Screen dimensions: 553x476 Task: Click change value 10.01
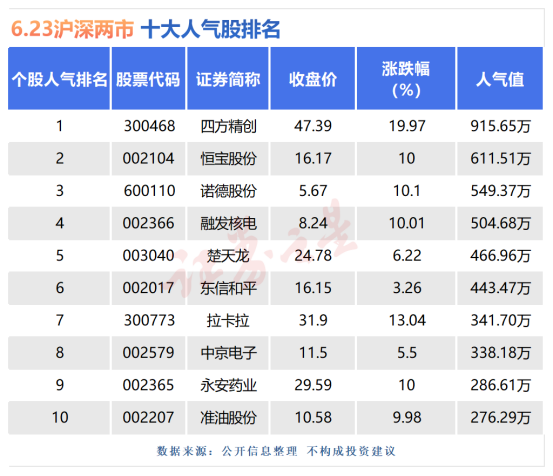pos(407,223)
